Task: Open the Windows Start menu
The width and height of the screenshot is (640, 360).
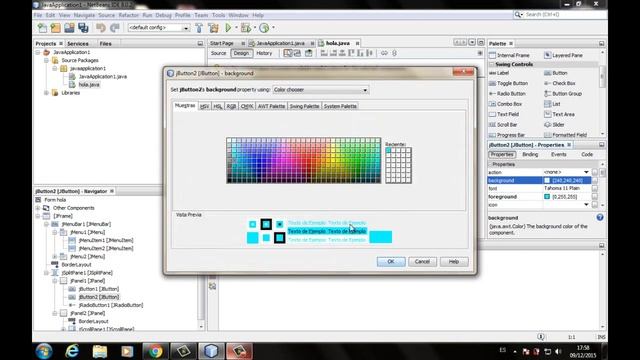Action: tap(44, 351)
